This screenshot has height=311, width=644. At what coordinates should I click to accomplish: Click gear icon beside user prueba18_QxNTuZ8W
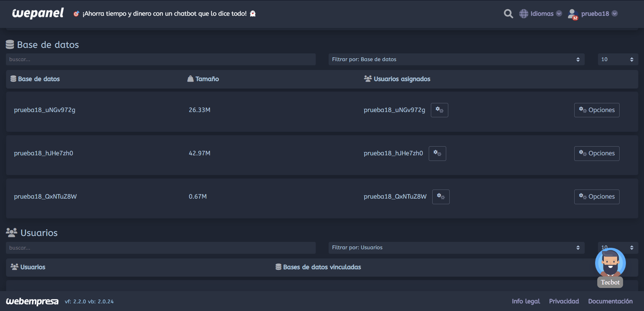441,197
